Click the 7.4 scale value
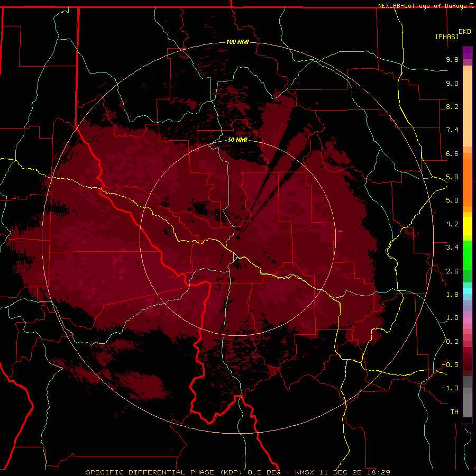Image resolution: width=476 pixels, height=476 pixels. (452, 130)
